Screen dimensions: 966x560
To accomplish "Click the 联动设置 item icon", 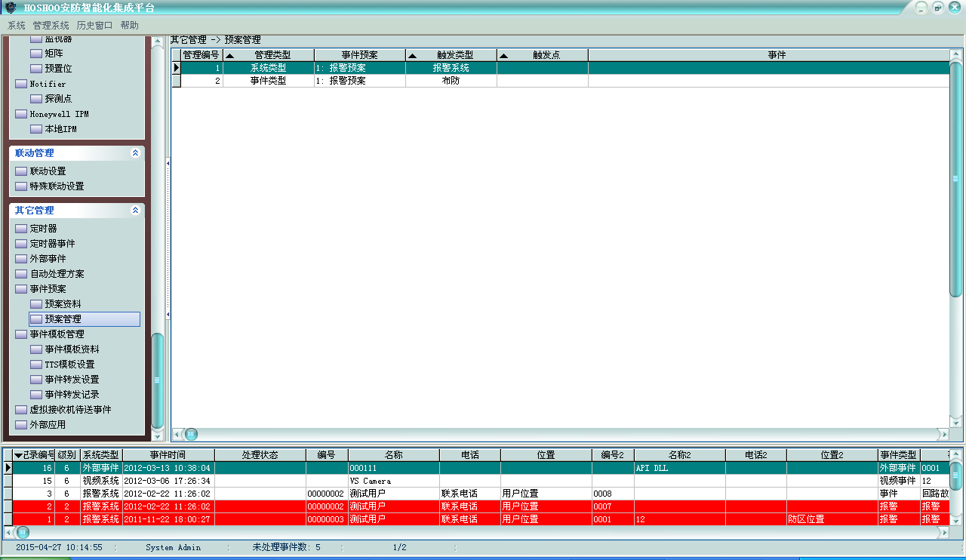I will pos(21,171).
